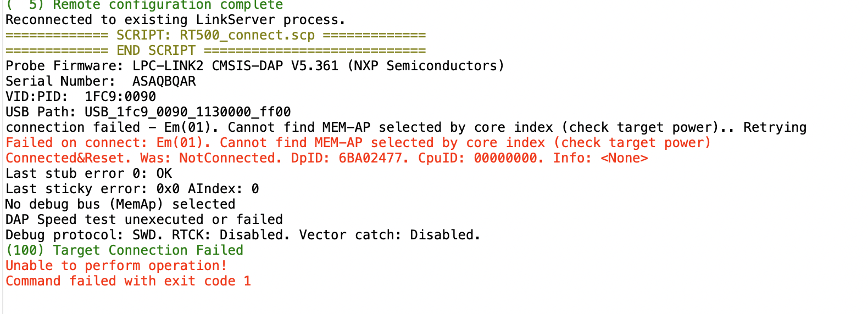
Task: Click the serial number value ASAQBQAR
Action: tap(164, 82)
